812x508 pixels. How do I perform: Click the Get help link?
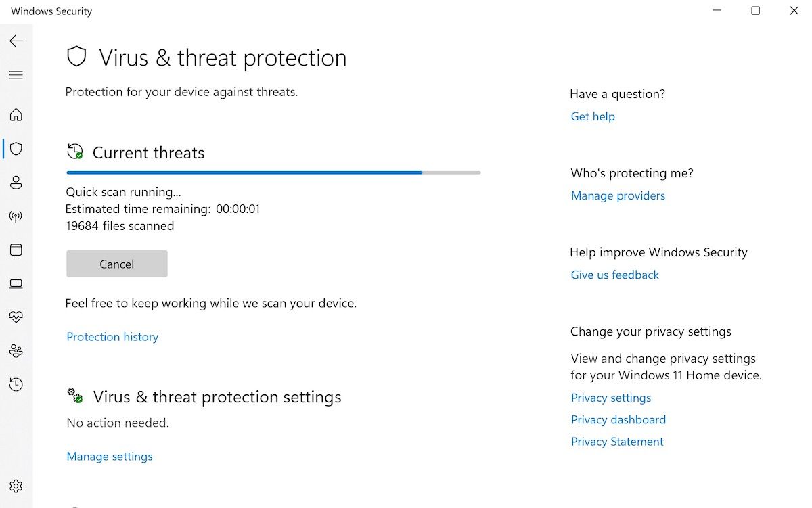593,116
